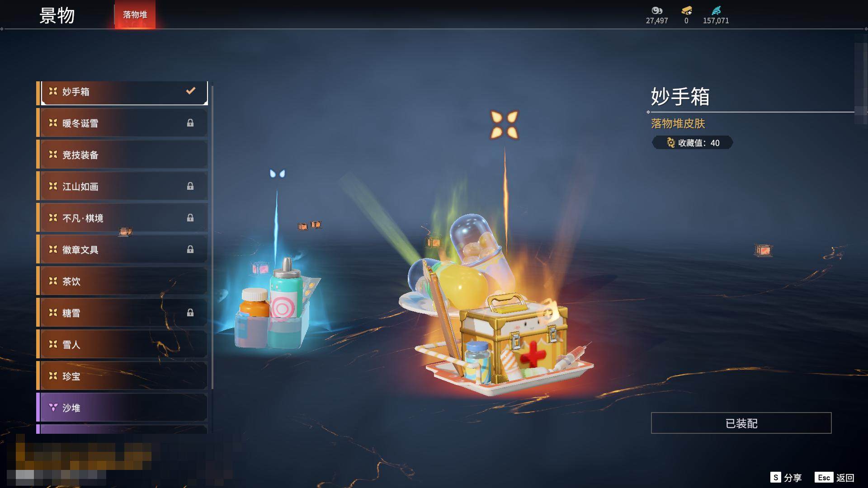The width and height of the screenshot is (868, 488).
Task: Open the 落物堆 tab
Action: [135, 14]
